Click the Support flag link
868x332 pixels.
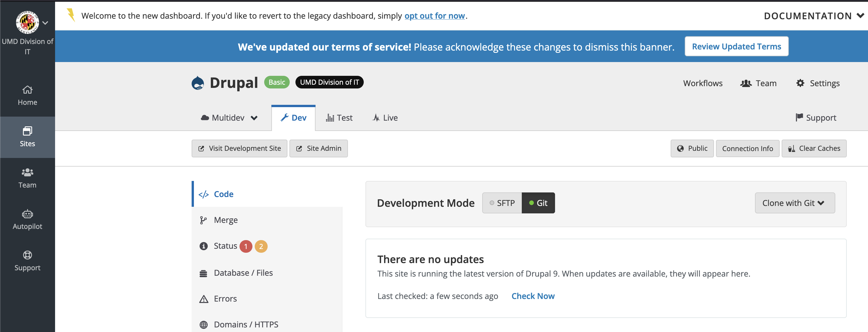point(816,118)
